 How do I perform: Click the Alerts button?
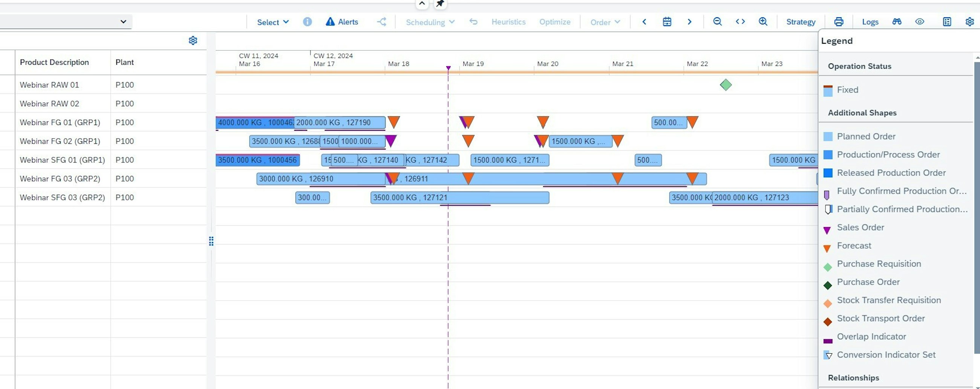coord(341,22)
